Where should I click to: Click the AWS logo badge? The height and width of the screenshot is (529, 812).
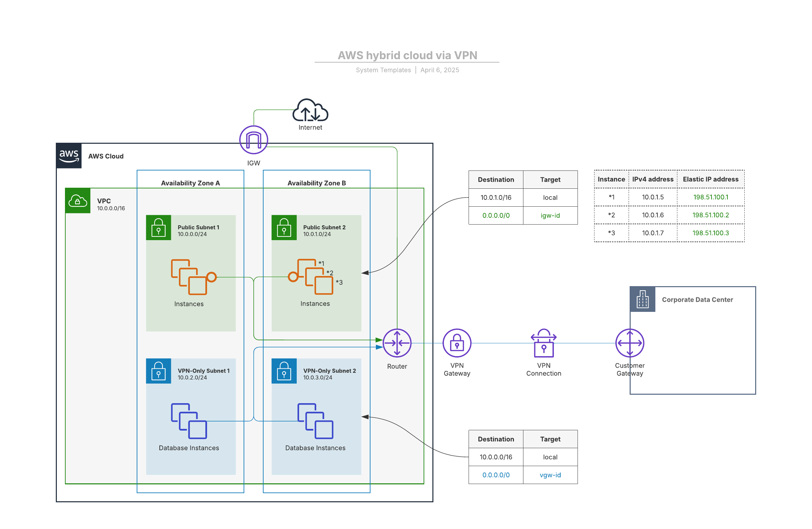point(69,156)
